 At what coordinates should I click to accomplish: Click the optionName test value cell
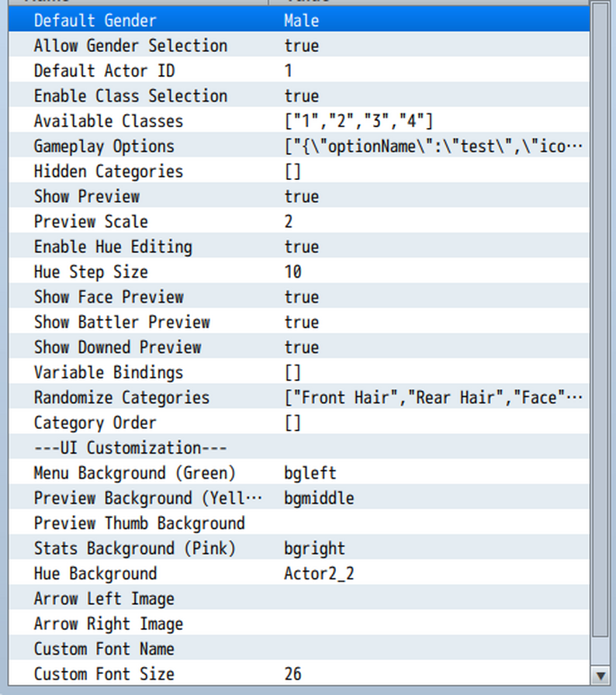pos(433,146)
